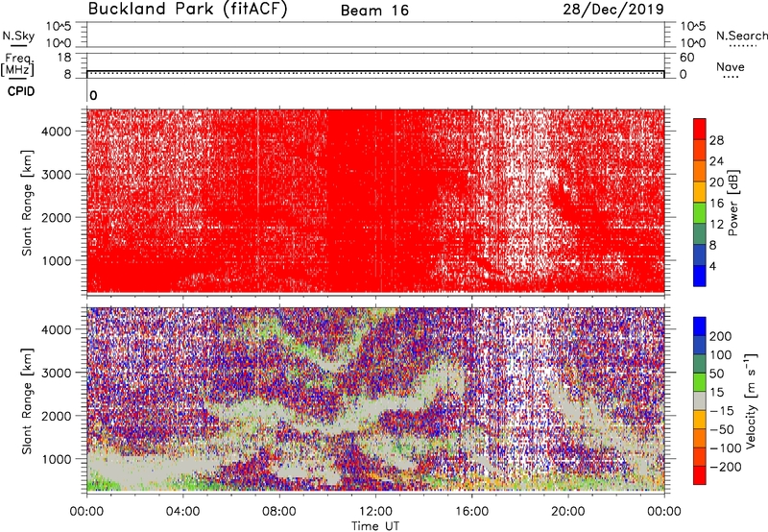Click the '100' label on the velocity scale
768x532 pixels.
point(721,354)
